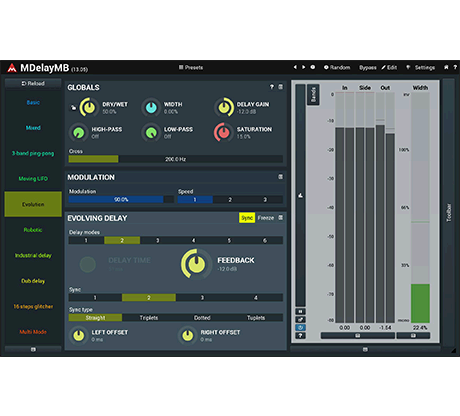Select the 16 steps glitcher preset

click(x=33, y=306)
